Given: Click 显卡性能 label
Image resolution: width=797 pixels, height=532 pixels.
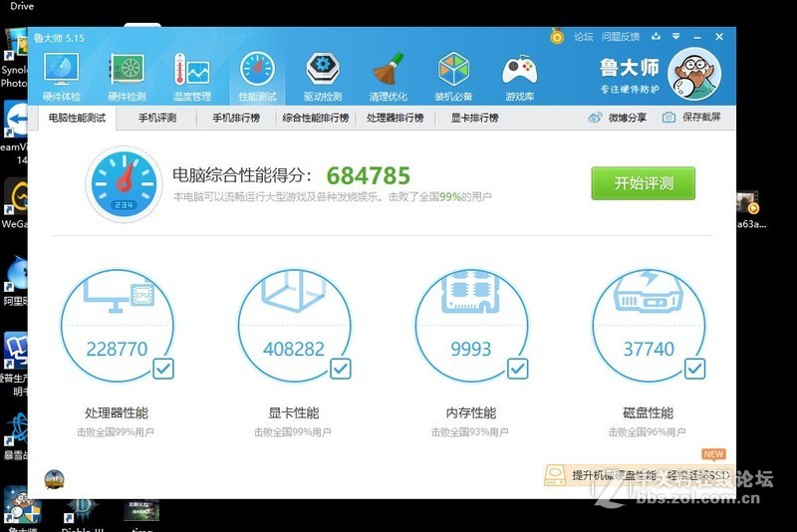Looking at the screenshot, I should pos(294,412).
